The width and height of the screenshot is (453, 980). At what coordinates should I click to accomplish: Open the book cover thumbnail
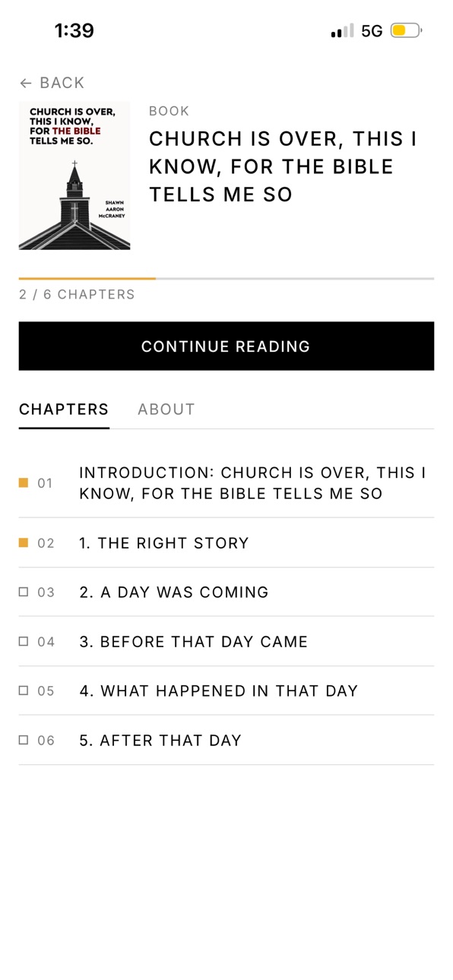pos(74,176)
